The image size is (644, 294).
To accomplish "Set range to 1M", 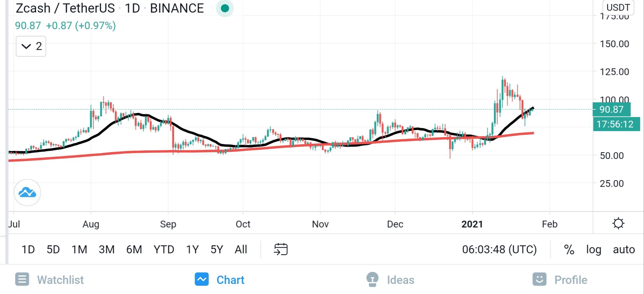I will [x=79, y=250].
